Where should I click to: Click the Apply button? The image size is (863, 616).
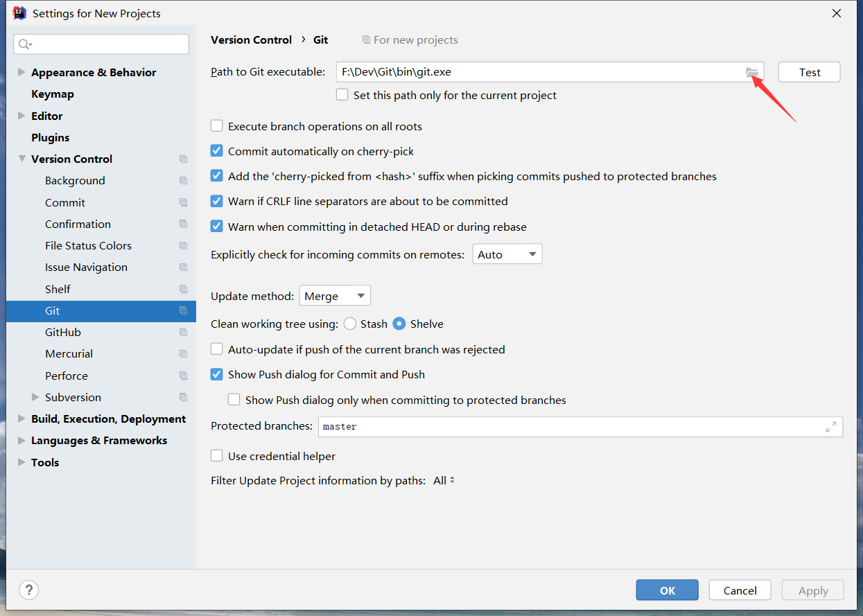812,590
